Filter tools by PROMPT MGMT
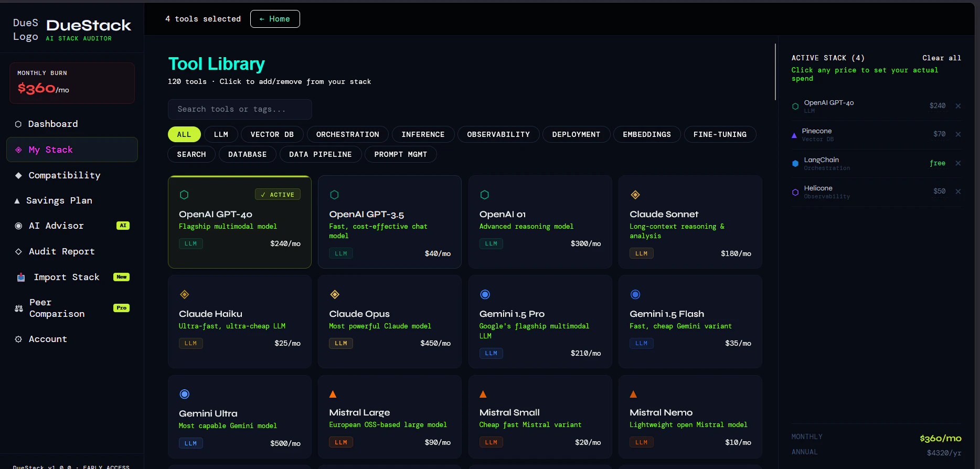Viewport: 980px width, 469px height. pos(401,154)
